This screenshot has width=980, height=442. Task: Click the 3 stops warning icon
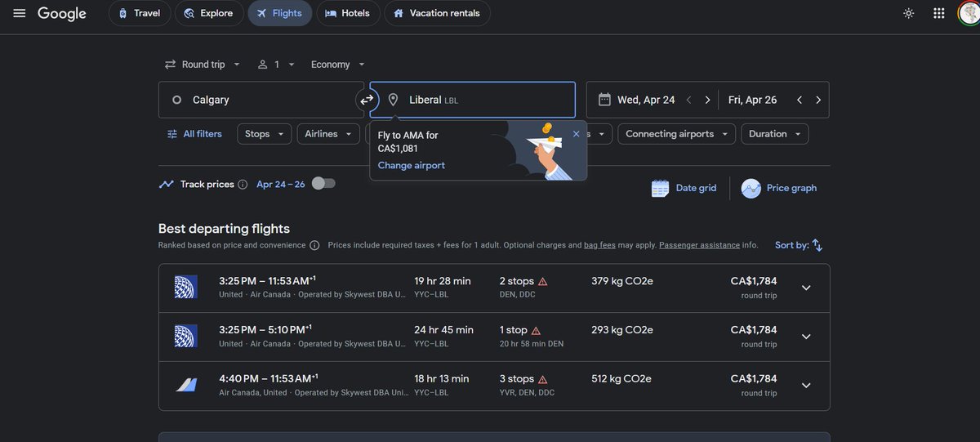543,379
